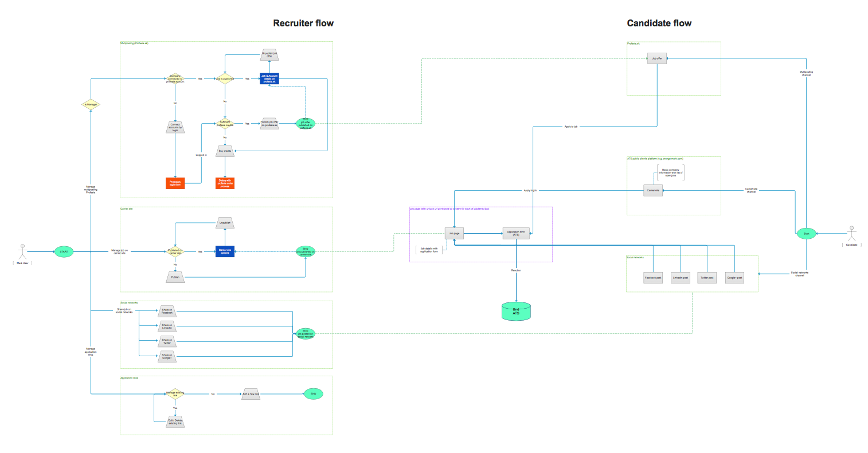The height and width of the screenshot is (453, 868).
Task: Select the Mark User actor figure
Action: 22,251
